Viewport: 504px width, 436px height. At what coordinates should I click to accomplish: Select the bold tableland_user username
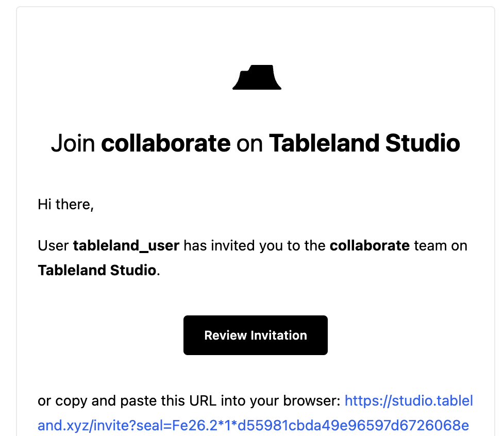coord(126,245)
